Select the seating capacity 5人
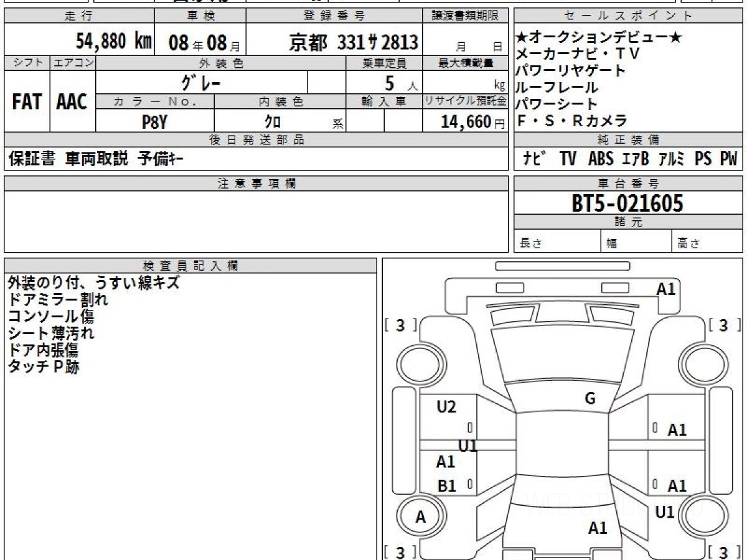The height and width of the screenshot is (560, 747). point(402,83)
